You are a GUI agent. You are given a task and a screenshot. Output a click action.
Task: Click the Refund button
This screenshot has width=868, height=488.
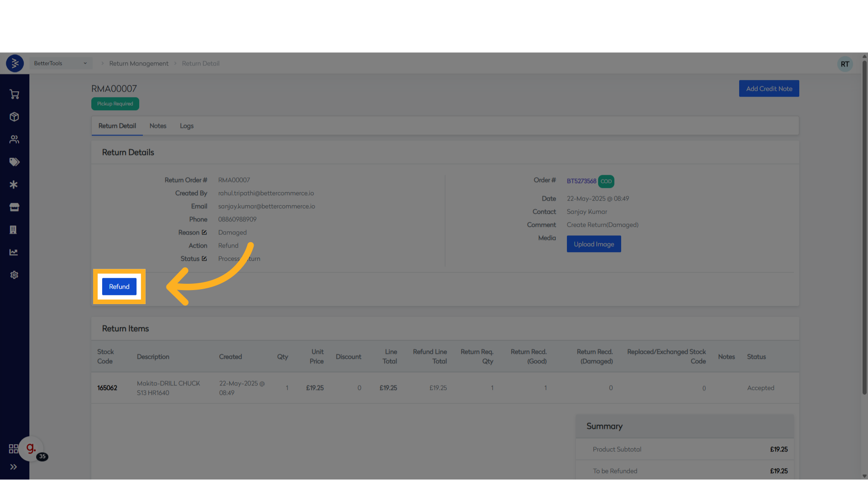pos(119,286)
